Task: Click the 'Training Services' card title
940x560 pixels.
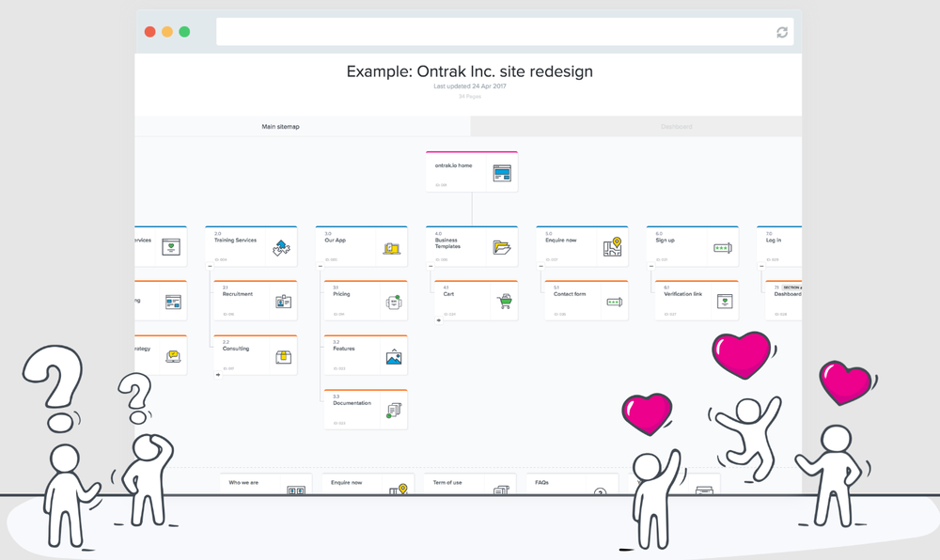Action: click(x=235, y=241)
